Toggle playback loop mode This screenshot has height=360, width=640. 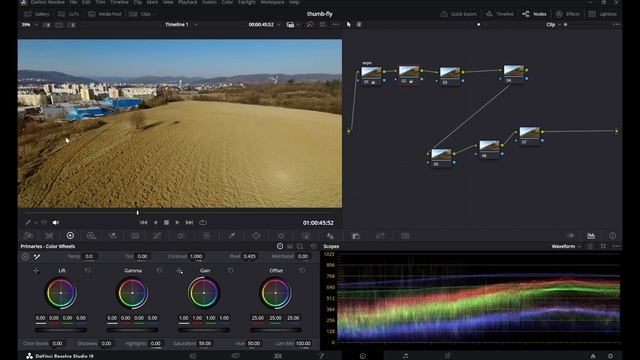(x=203, y=222)
